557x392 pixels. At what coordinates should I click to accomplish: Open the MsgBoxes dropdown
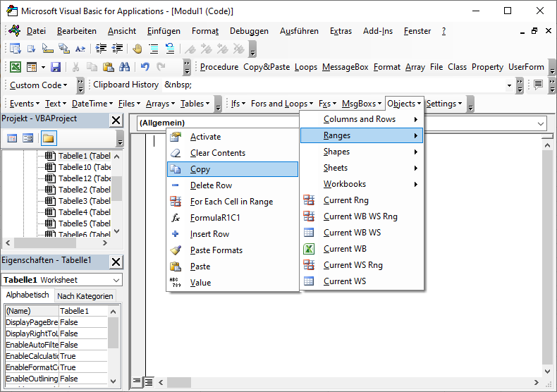(362, 104)
